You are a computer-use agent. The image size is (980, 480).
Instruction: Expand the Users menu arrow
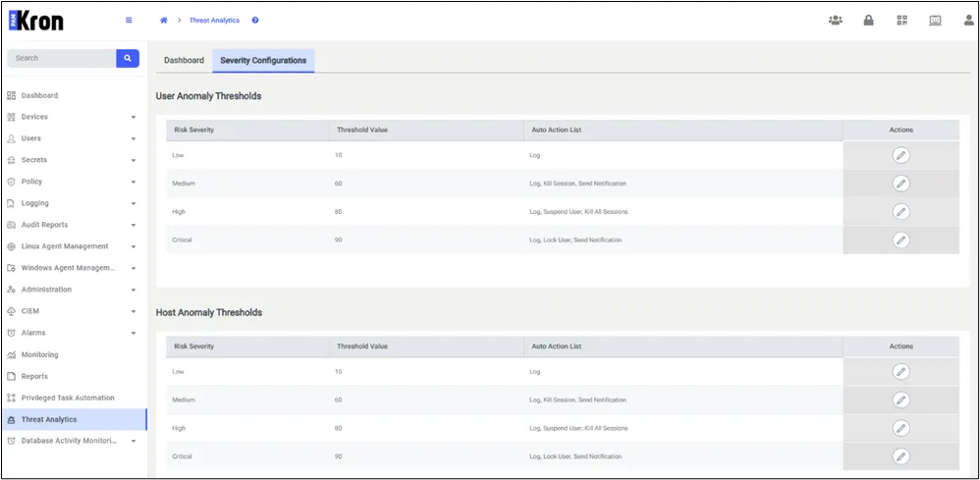pyautogui.click(x=134, y=138)
